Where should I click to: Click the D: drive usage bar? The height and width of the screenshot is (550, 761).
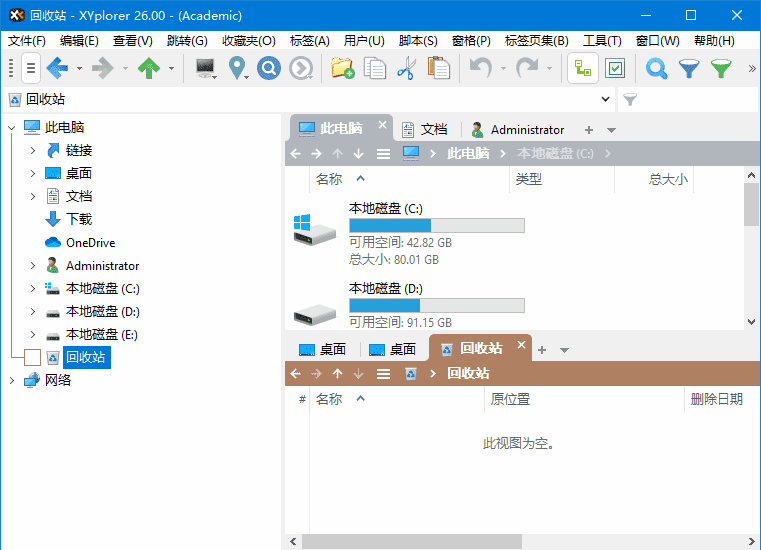coord(437,305)
